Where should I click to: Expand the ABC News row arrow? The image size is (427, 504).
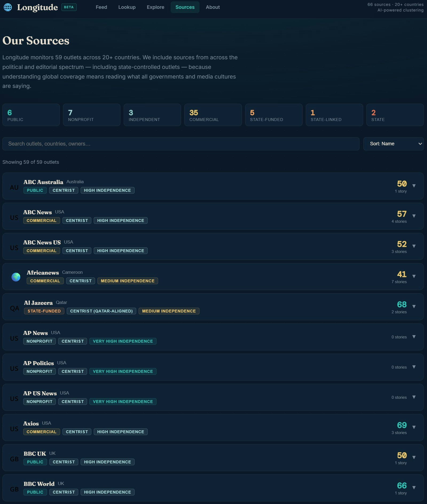[x=414, y=216]
